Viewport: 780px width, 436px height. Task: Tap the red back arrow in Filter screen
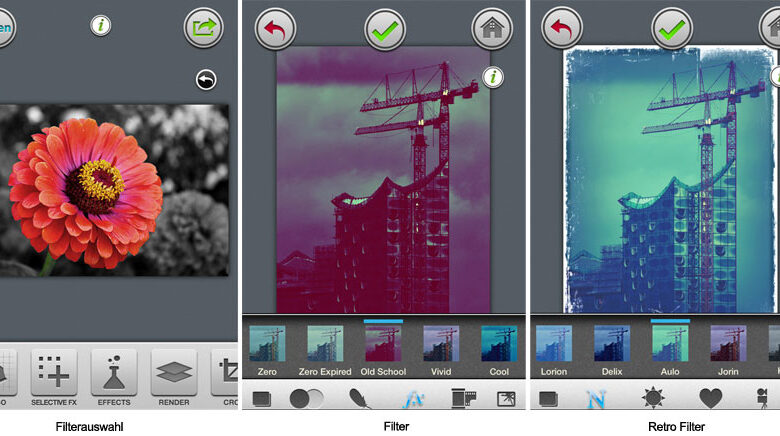(x=275, y=29)
